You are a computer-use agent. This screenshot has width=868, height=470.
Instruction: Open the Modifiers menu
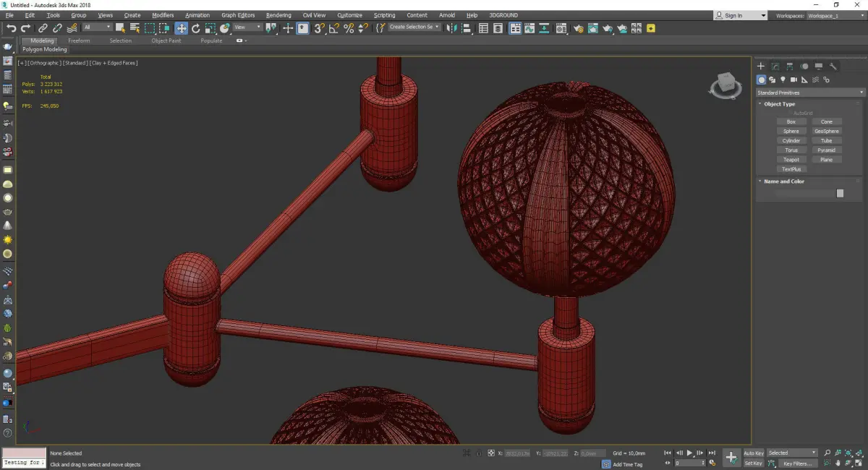coord(163,15)
